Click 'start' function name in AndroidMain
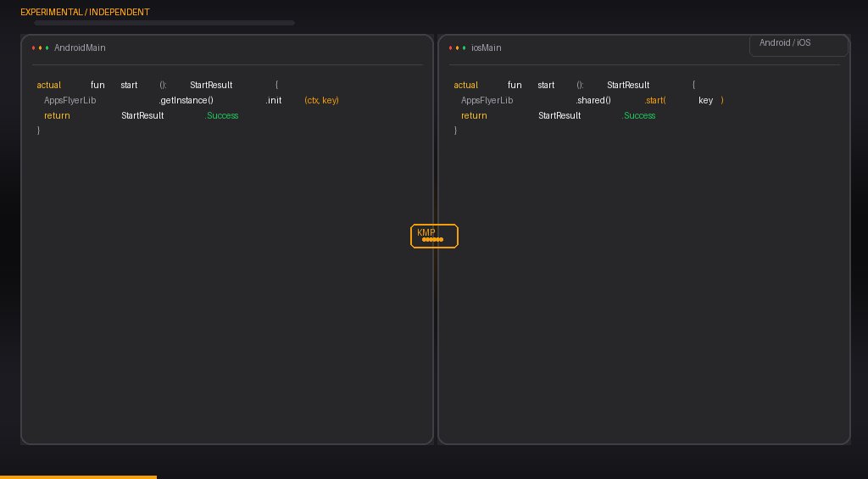This screenshot has width=868, height=479. (129, 86)
